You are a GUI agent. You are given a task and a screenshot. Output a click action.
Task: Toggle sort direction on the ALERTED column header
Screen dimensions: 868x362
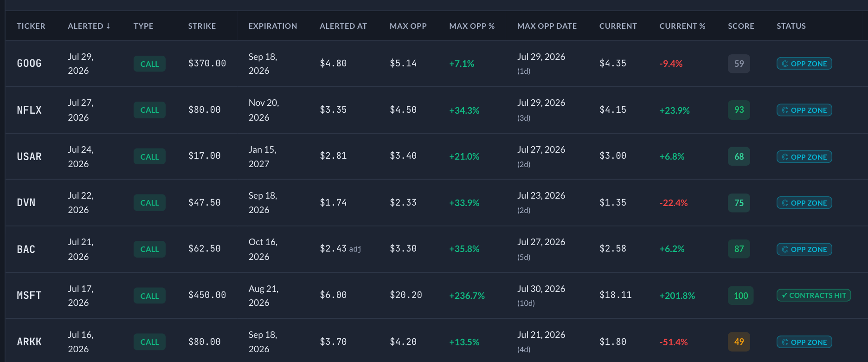click(89, 26)
